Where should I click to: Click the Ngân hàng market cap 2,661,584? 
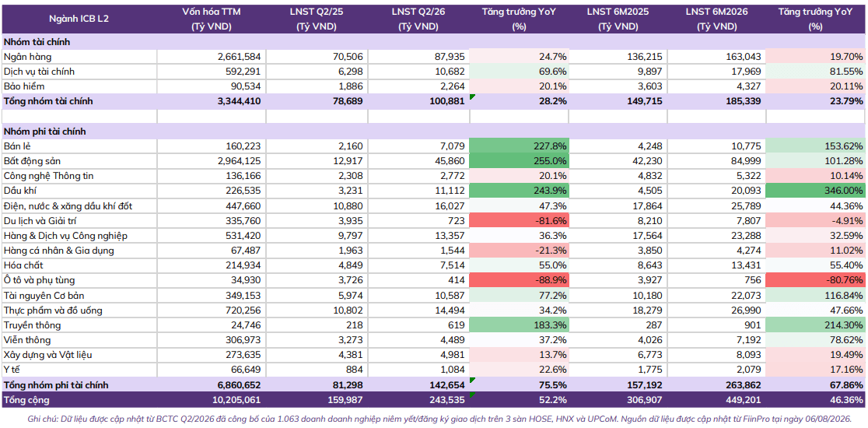pos(239,57)
